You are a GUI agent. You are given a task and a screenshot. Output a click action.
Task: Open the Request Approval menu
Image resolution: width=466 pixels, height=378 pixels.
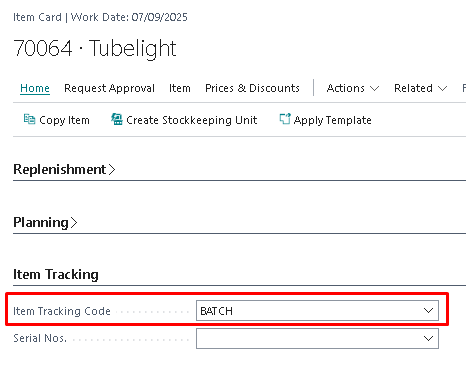pos(109,88)
